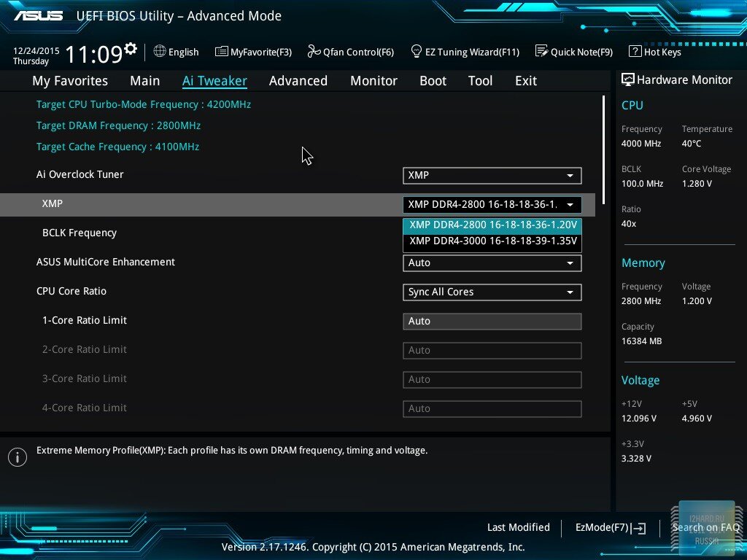Change the BIOS language from English
Screen dimensions: 747x560
(177, 52)
